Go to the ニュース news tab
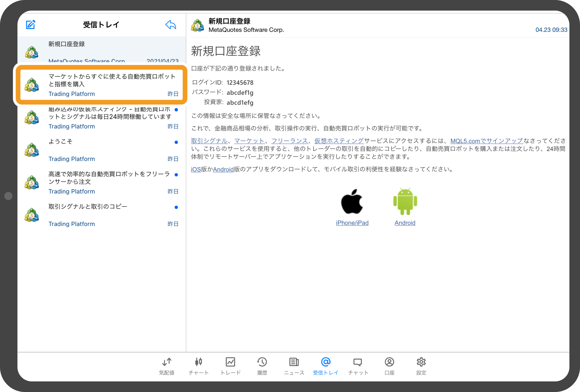Screen dimensions: 580x392 294,366
